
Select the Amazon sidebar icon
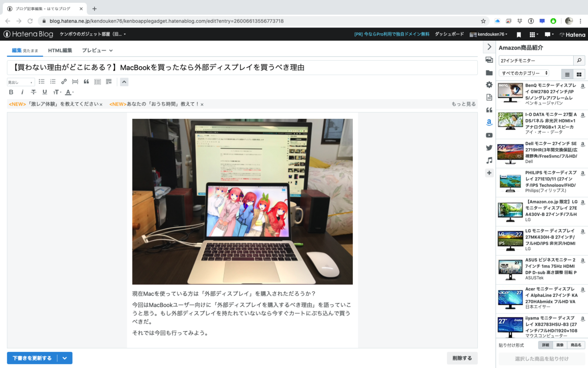click(x=489, y=123)
